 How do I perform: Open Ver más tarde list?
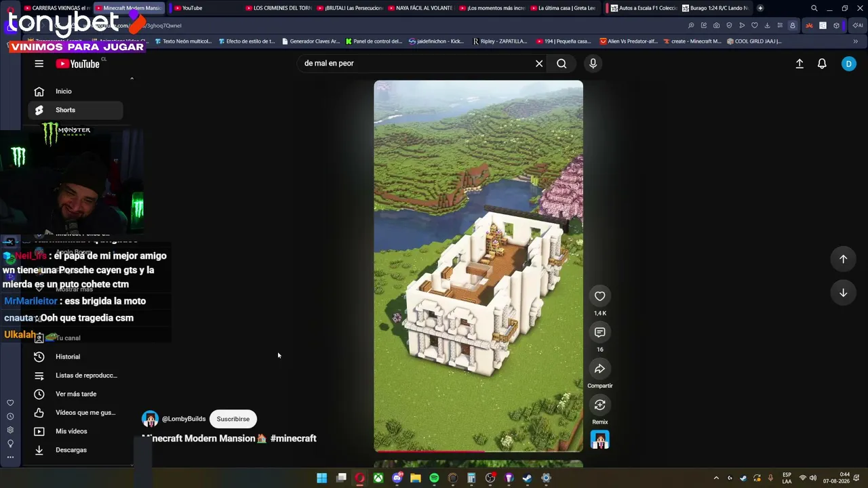point(75,394)
